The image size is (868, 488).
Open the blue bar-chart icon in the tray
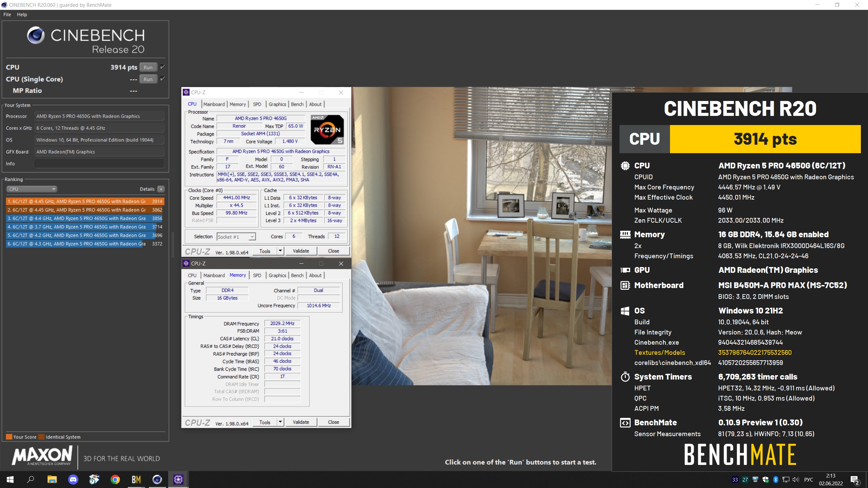coord(755,480)
